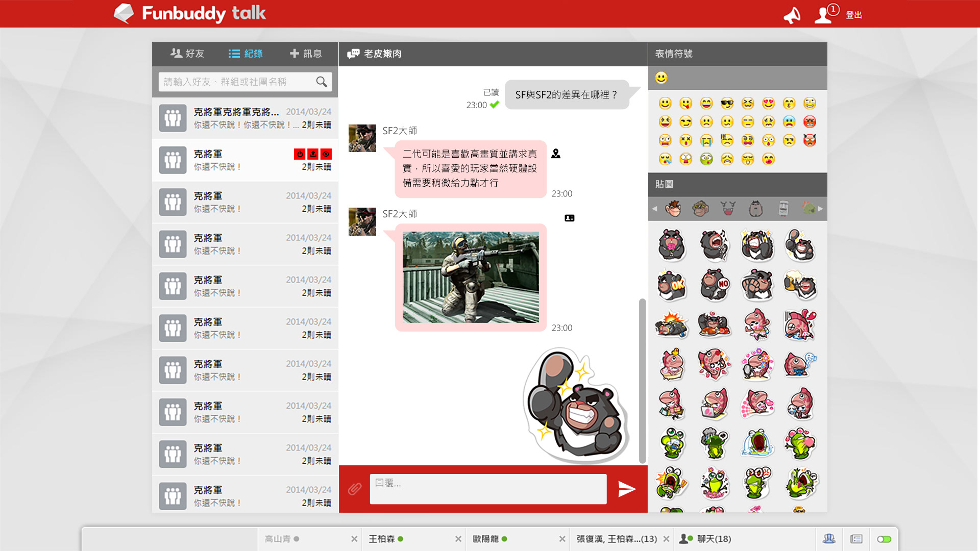Toggle the green switch in bottom bar
This screenshot has width=980, height=551.
[x=884, y=539]
